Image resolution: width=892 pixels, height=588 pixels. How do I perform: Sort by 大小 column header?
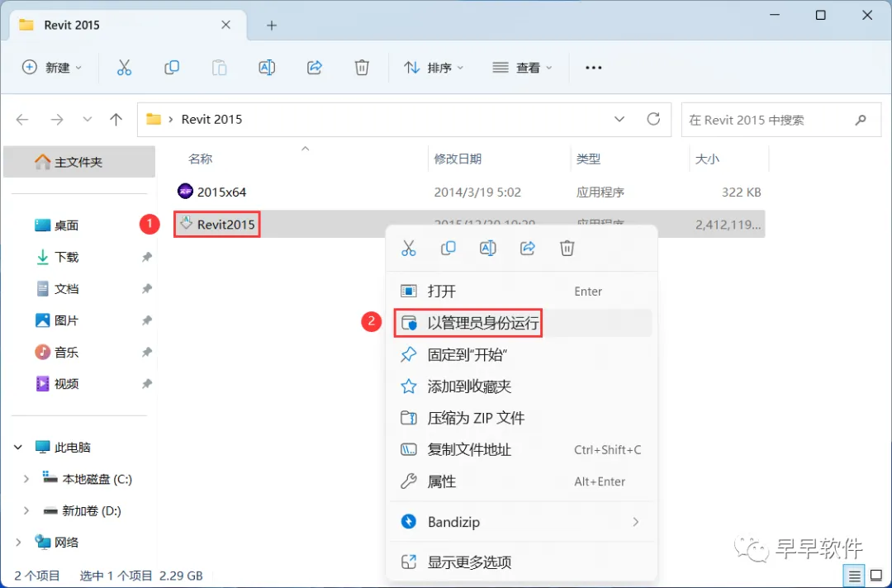coord(708,159)
